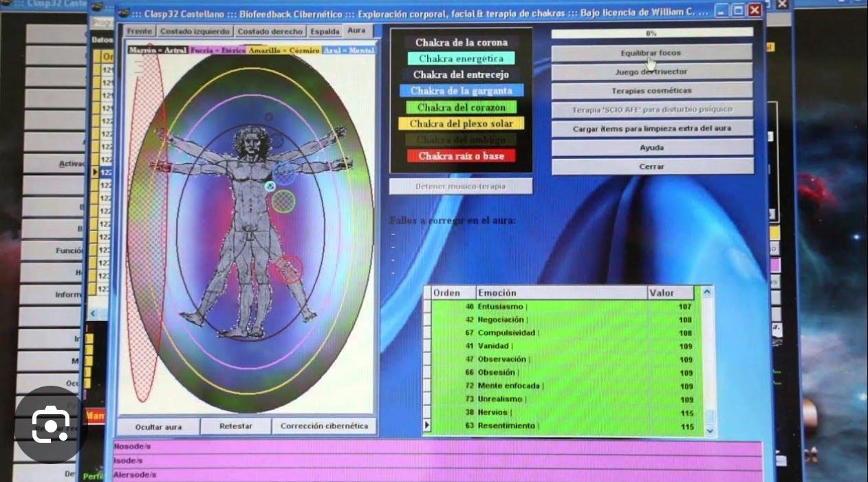Sort by the Emoción column header

tap(561, 293)
